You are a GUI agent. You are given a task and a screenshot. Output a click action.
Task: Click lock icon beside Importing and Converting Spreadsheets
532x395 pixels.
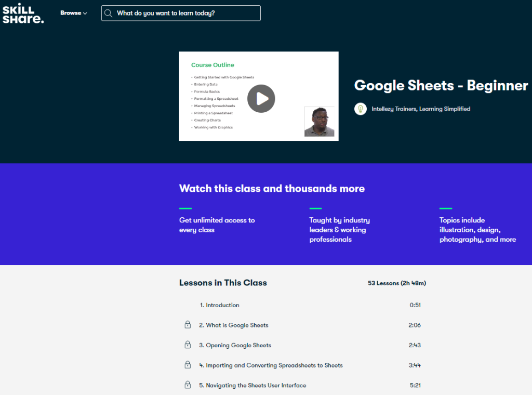(x=188, y=365)
